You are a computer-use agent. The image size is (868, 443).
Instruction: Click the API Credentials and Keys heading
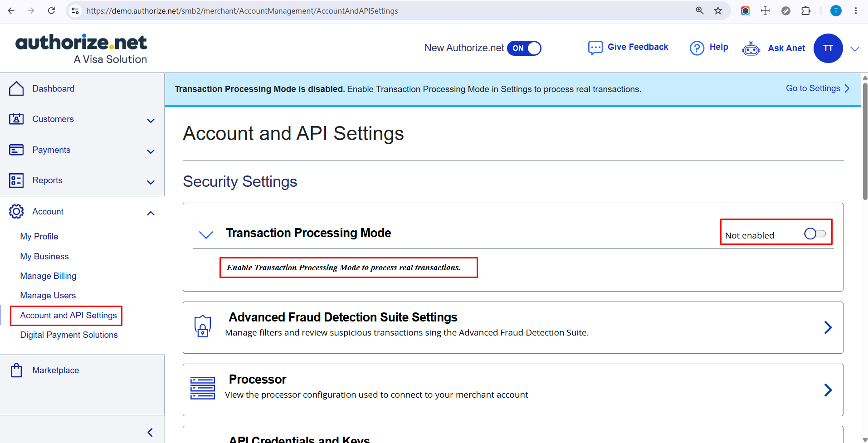[299, 439]
